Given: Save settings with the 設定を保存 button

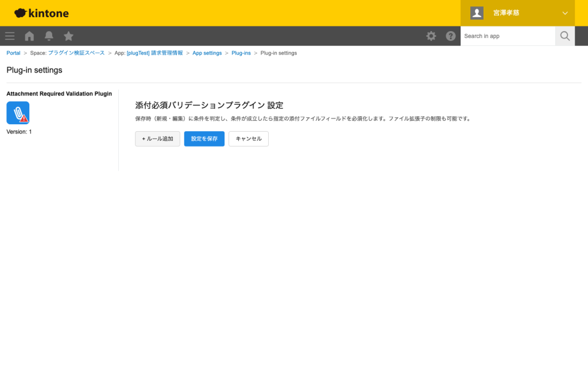Looking at the screenshot, I should 204,139.
